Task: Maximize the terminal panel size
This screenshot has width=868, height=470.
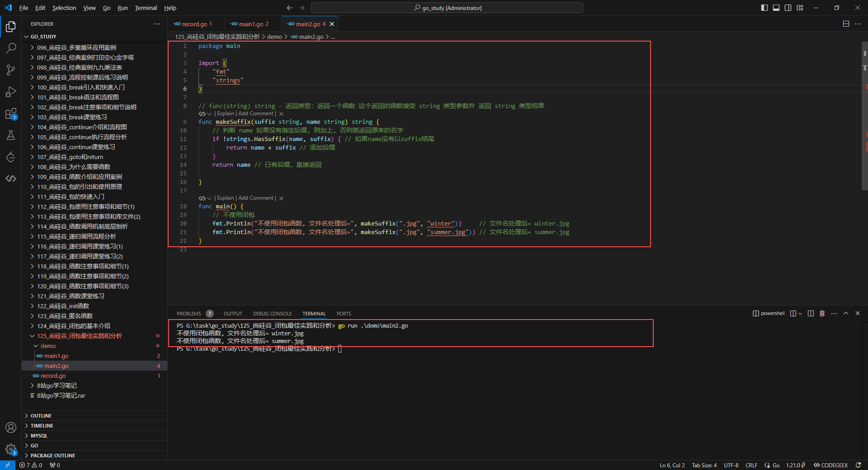Action: pos(846,313)
